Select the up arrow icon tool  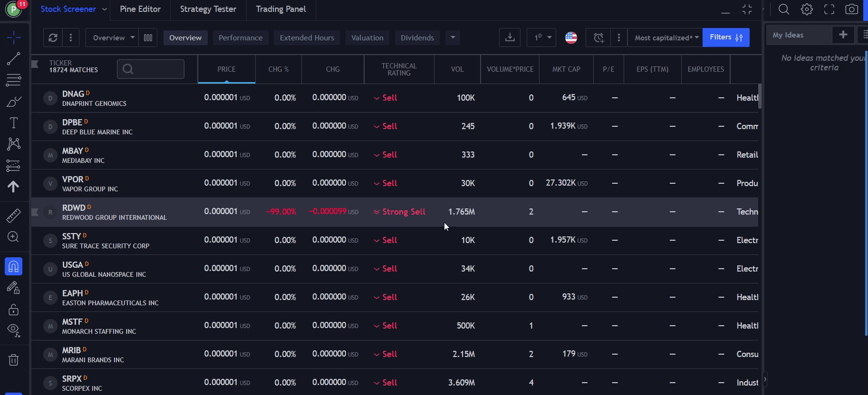[13, 187]
